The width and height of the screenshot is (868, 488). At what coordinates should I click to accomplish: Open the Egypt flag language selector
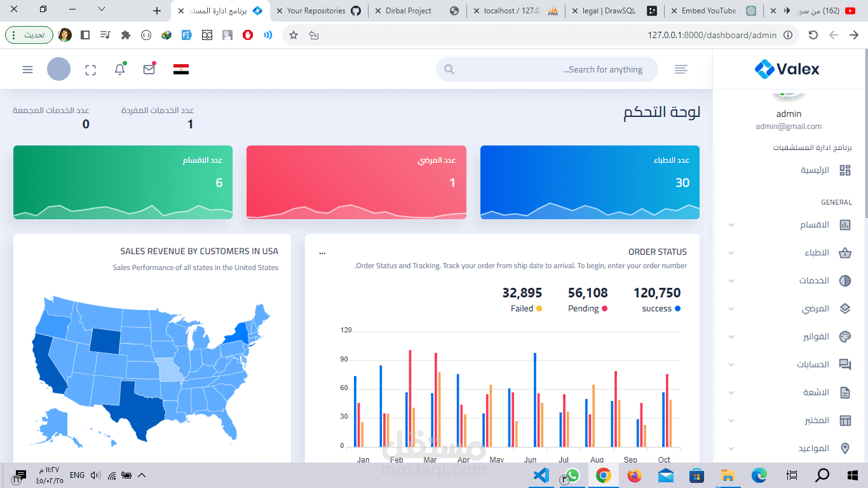click(181, 69)
